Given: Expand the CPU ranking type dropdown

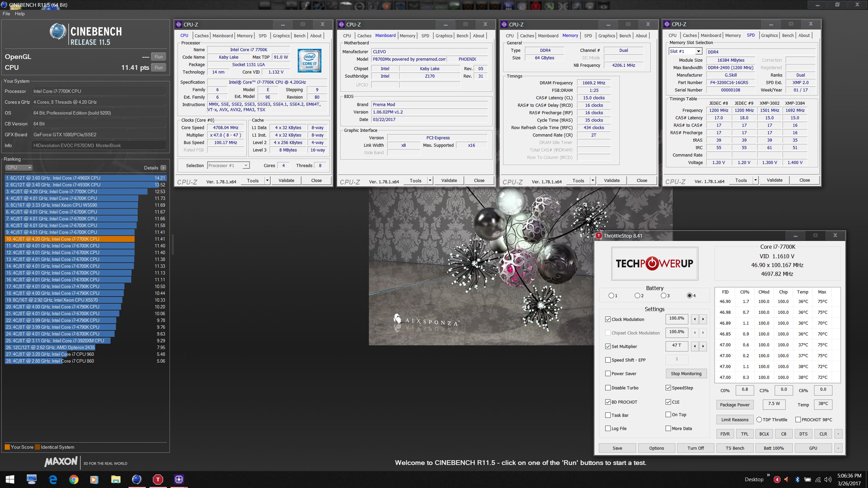Looking at the screenshot, I should pos(19,168).
